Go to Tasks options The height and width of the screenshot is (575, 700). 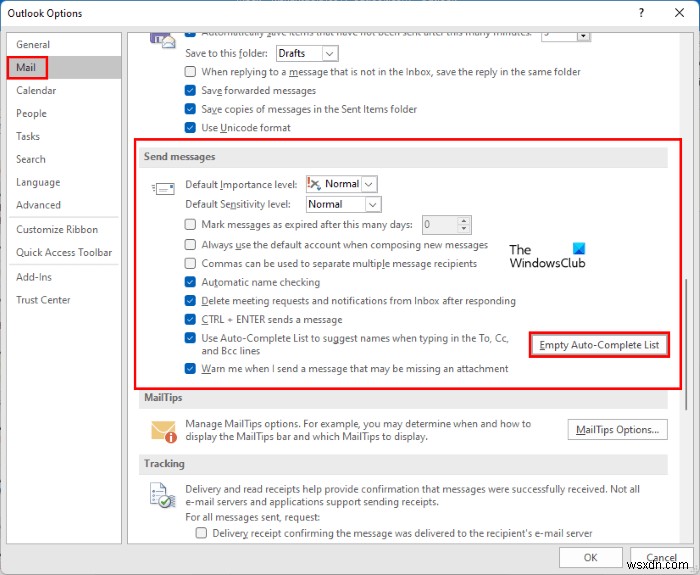pos(64,136)
